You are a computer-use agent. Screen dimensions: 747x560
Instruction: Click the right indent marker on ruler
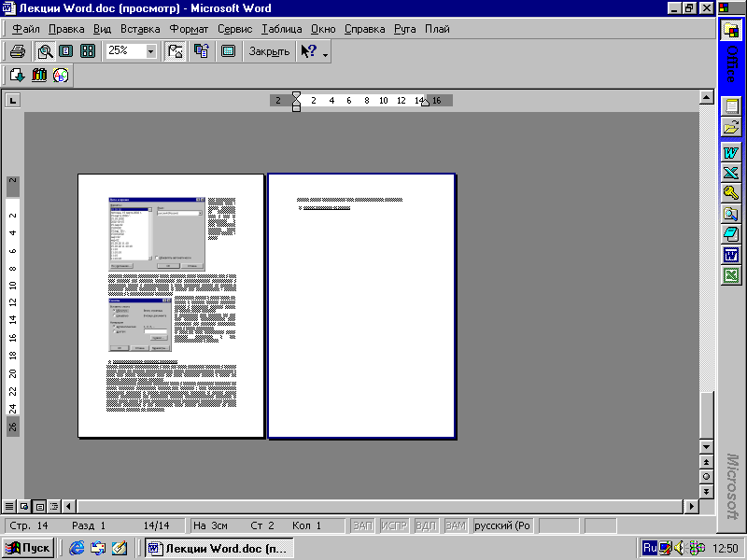tap(425, 103)
